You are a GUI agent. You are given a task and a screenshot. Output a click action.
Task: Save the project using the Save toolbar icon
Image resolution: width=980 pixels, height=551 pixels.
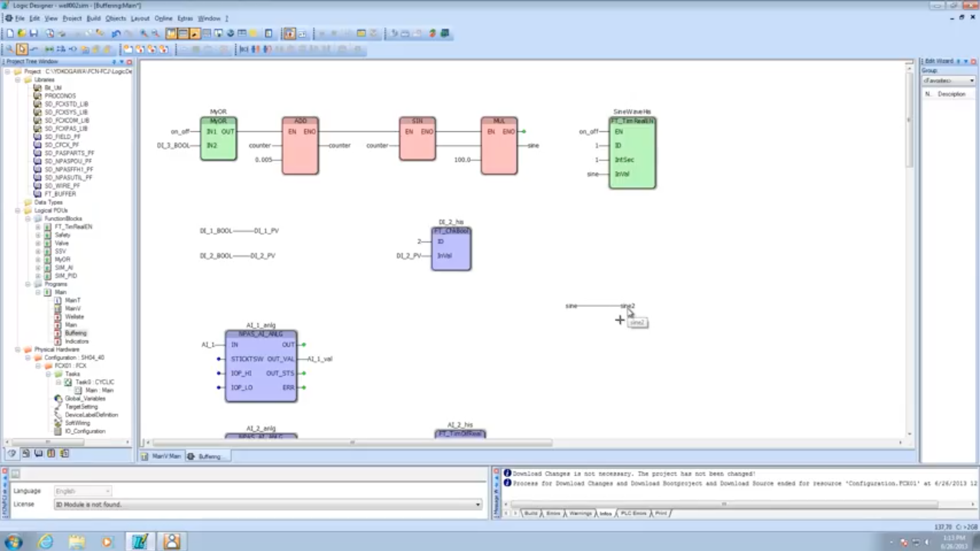click(x=33, y=33)
